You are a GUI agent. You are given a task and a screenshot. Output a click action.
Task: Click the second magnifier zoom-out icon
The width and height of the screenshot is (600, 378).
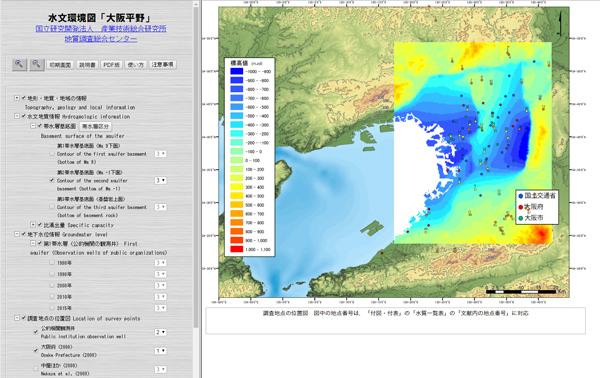tap(36, 64)
